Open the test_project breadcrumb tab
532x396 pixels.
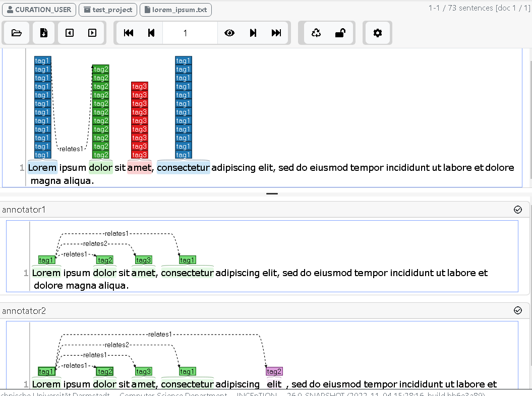pos(107,10)
